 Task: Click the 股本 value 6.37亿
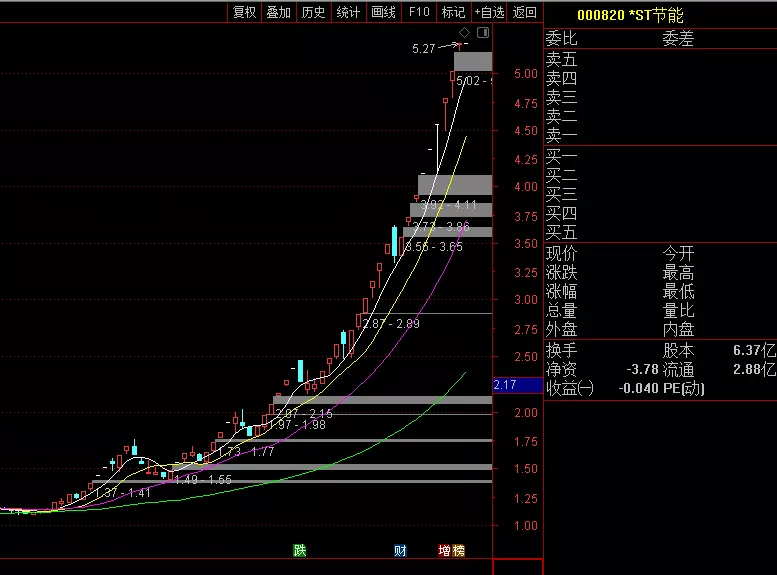[754, 350]
